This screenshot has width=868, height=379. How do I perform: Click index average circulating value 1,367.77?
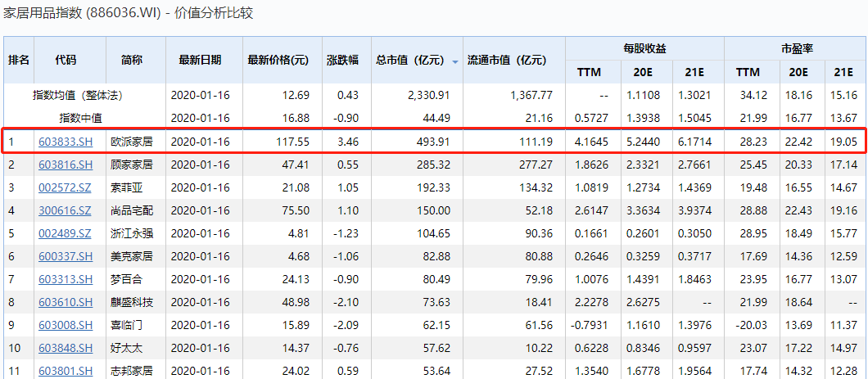point(531,95)
